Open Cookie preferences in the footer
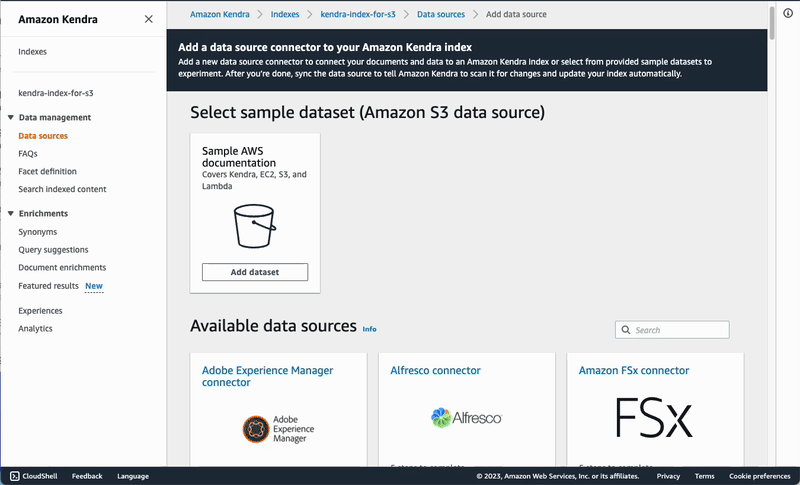Screen dimensions: 800x485 pos(759,476)
